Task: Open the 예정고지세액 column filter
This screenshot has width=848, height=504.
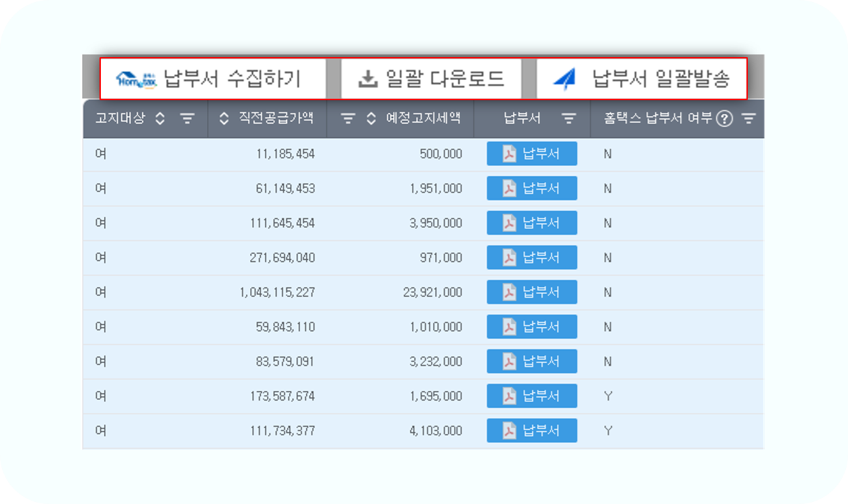Action: click(x=347, y=119)
